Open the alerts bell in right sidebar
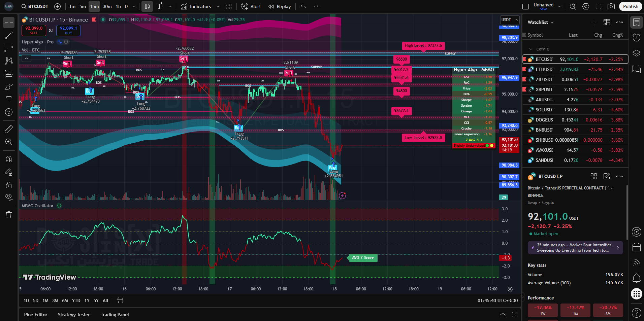644x321 pixels. click(x=636, y=278)
